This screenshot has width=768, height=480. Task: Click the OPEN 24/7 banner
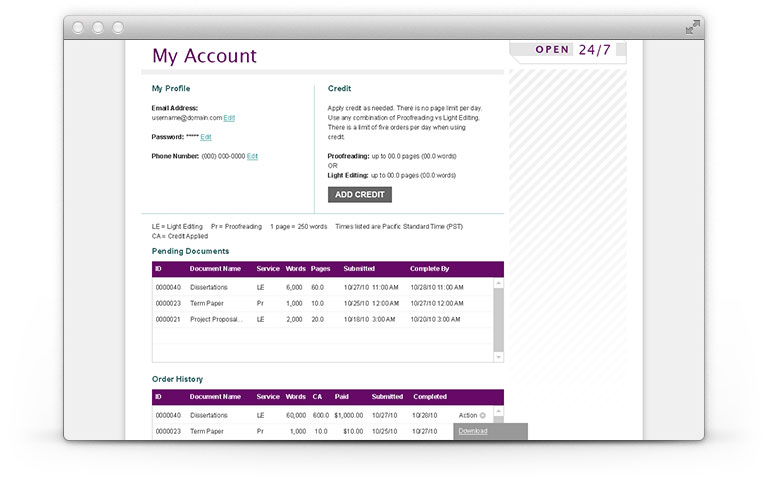tap(568, 50)
